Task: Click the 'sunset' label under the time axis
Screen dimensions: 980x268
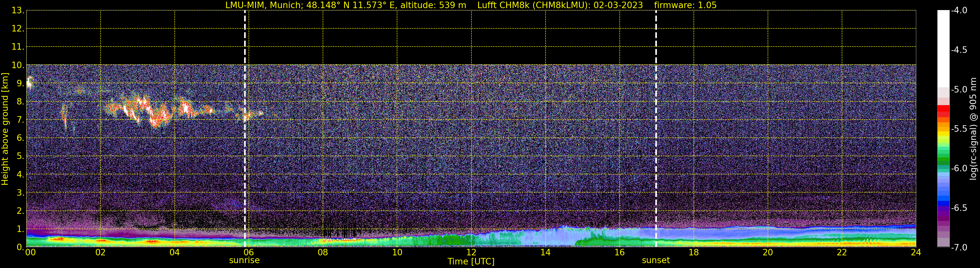Action: tap(656, 261)
